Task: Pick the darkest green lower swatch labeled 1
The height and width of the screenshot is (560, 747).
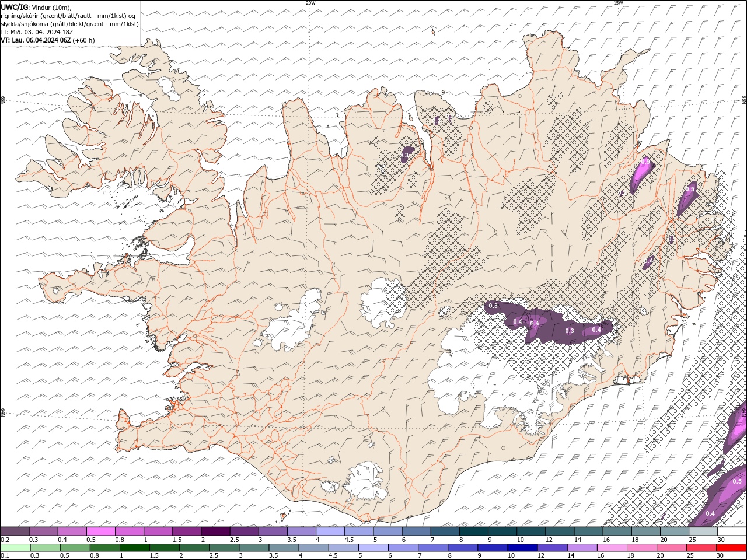Action: pos(134,548)
